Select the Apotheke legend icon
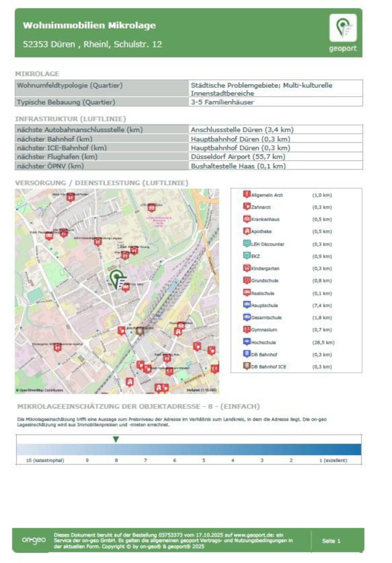This screenshot has width=392, height=563. point(247,231)
